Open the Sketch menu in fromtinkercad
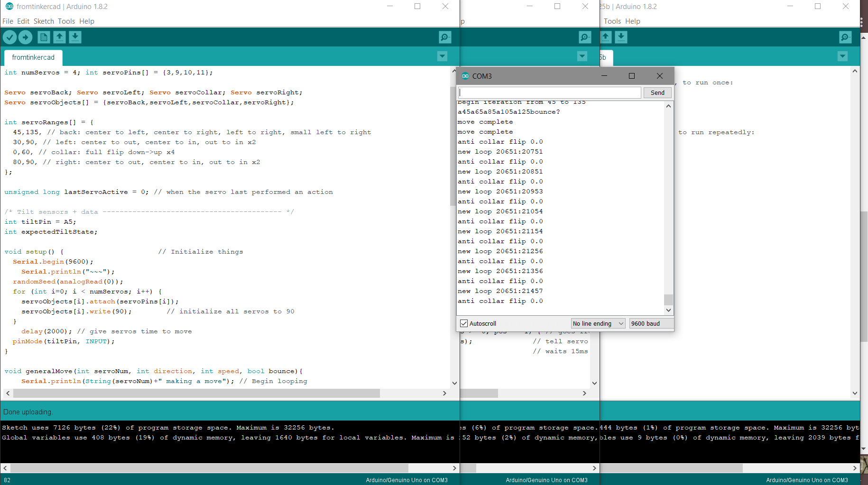 tap(44, 21)
